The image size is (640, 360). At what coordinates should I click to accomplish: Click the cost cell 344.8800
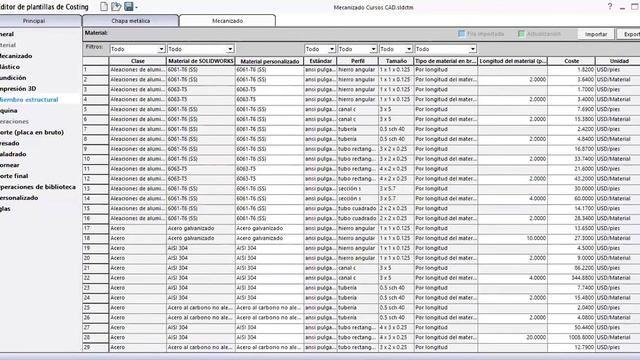pyautogui.click(x=571, y=278)
